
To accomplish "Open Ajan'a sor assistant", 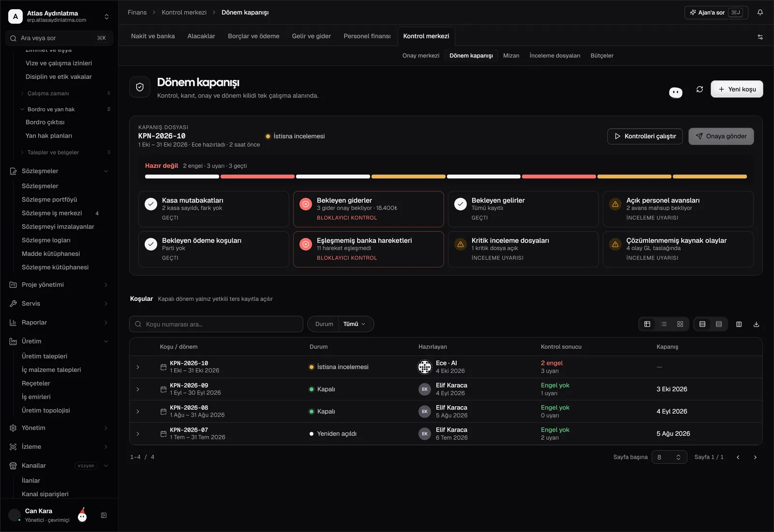I will click(x=716, y=13).
